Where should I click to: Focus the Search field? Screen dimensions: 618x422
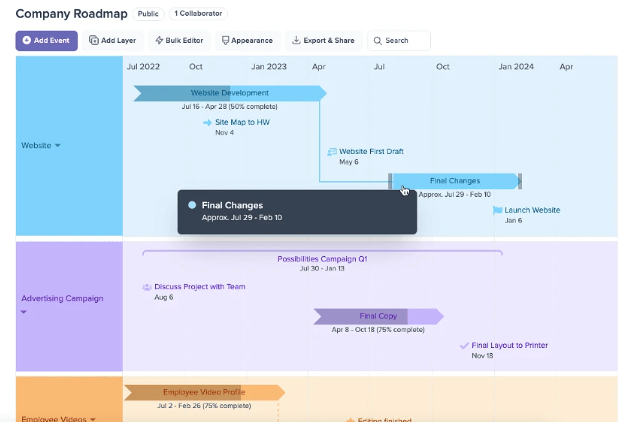[399, 41]
